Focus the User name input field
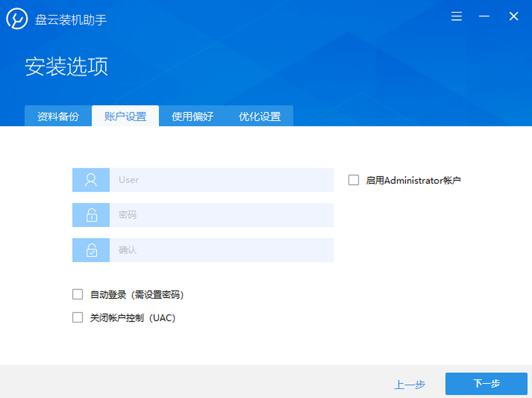Image resolution: width=532 pixels, height=398 pixels. (221, 180)
